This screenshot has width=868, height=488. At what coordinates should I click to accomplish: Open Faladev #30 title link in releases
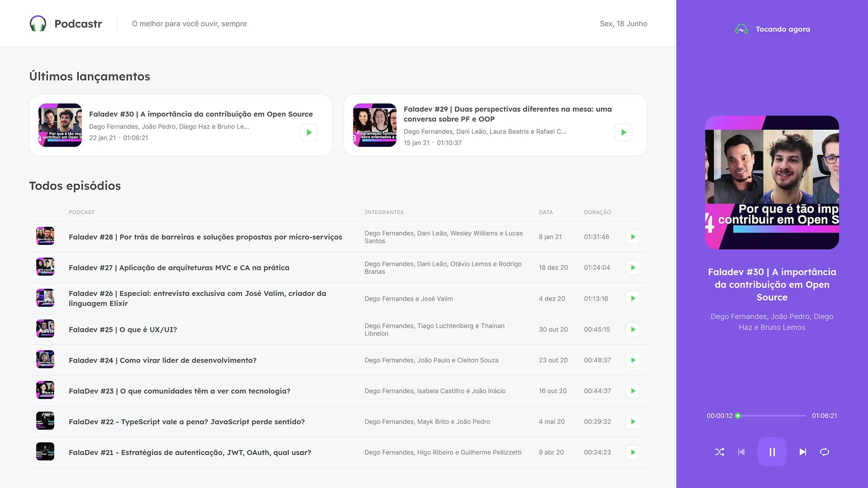point(201,114)
